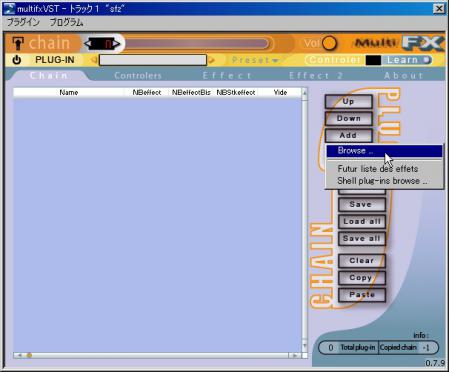
Task: Select previous chain number arrow
Action: [88, 43]
